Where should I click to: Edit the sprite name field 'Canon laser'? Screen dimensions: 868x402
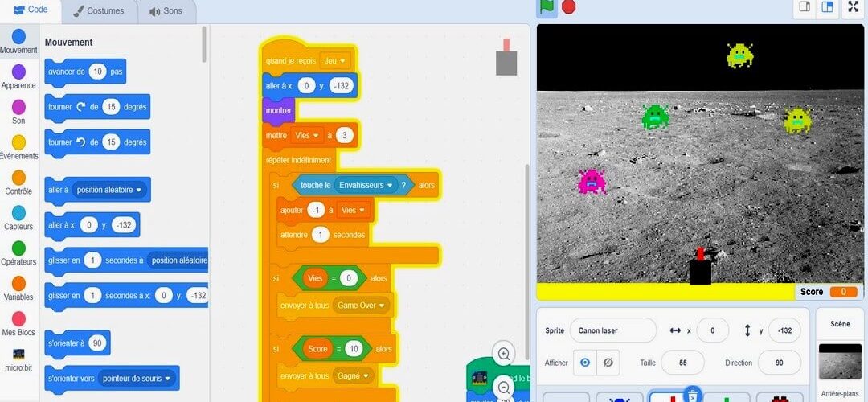coord(612,330)
